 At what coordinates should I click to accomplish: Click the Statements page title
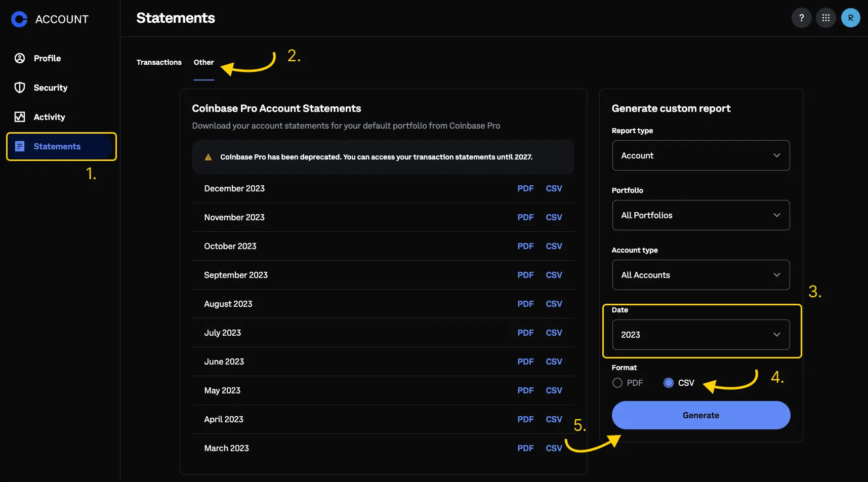[x=176, y=18]
